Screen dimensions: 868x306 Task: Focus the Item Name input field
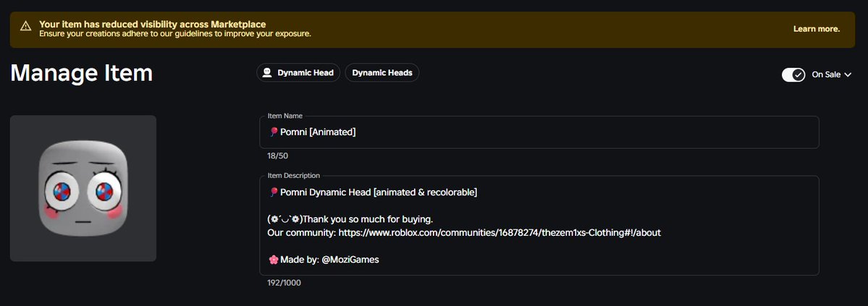(x=539, y=132)
